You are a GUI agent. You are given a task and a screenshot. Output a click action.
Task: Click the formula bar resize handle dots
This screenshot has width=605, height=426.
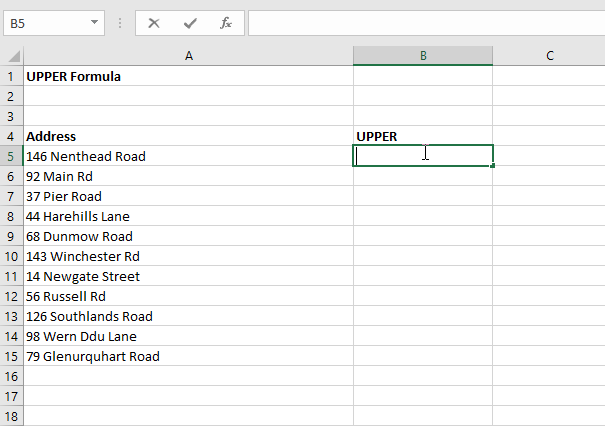[120, 22]
